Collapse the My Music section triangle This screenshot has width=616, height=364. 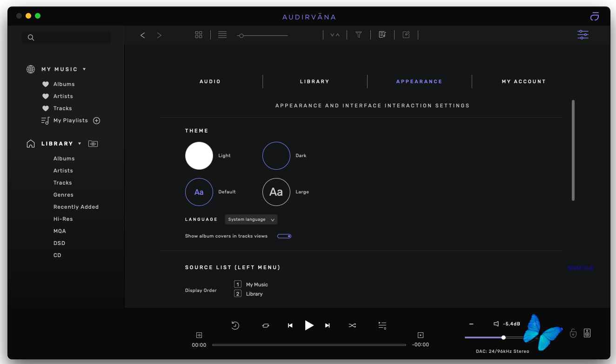point(84,69)
